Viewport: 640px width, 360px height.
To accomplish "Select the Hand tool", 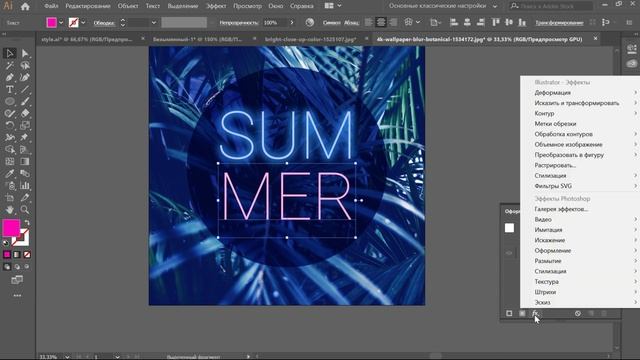I will (9, 210).
